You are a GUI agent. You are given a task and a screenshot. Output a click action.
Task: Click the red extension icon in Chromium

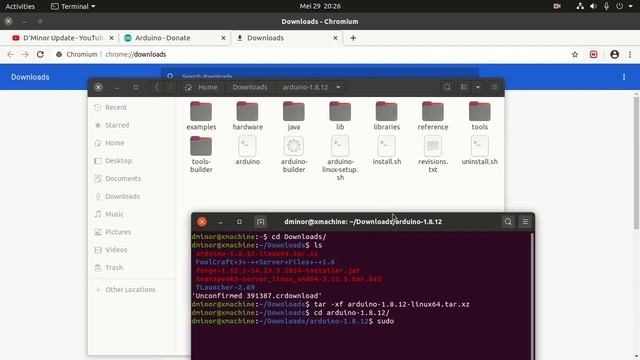593,54
